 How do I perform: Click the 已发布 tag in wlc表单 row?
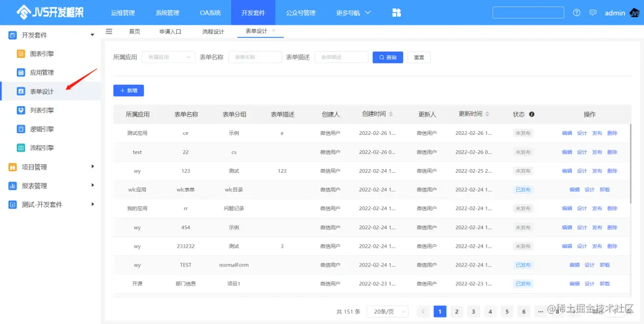click(523, 190)
